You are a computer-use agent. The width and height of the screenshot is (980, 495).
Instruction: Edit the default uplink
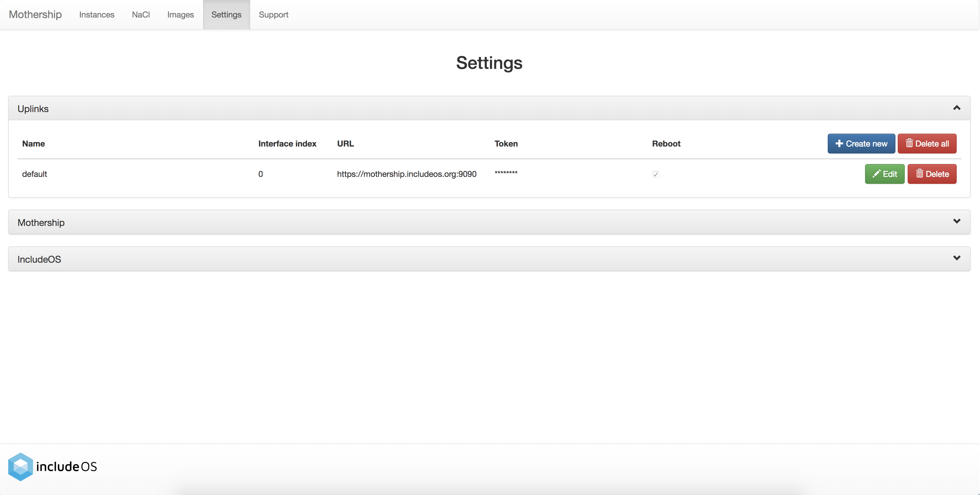click(x=885, y=174)
